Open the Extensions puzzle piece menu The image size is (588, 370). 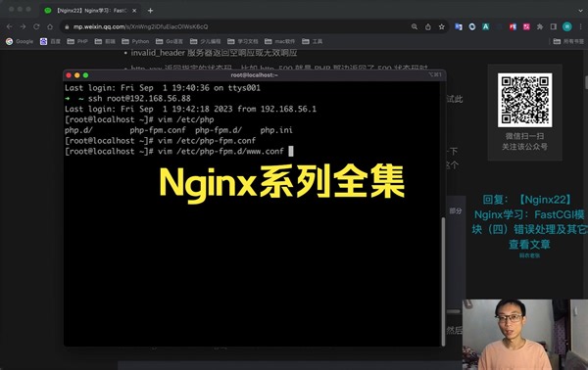(x=540, y=26)
